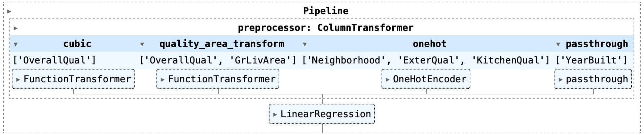Toggle the cubic column arrow
Screen dimensions: 644x135
pos(15,44)
